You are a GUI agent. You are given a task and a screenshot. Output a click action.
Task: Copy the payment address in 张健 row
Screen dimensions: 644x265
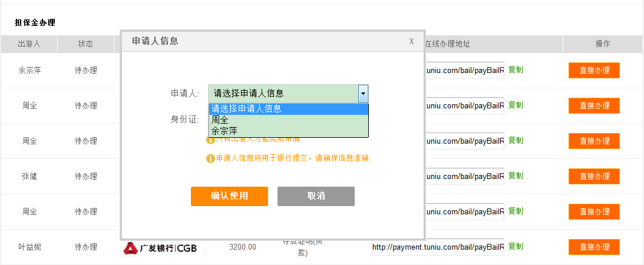coord(516,175)
